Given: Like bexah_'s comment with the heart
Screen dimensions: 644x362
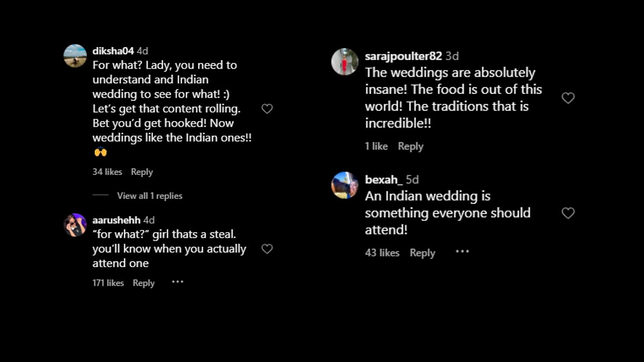Looking at the screenshot, I should [568, 213].
